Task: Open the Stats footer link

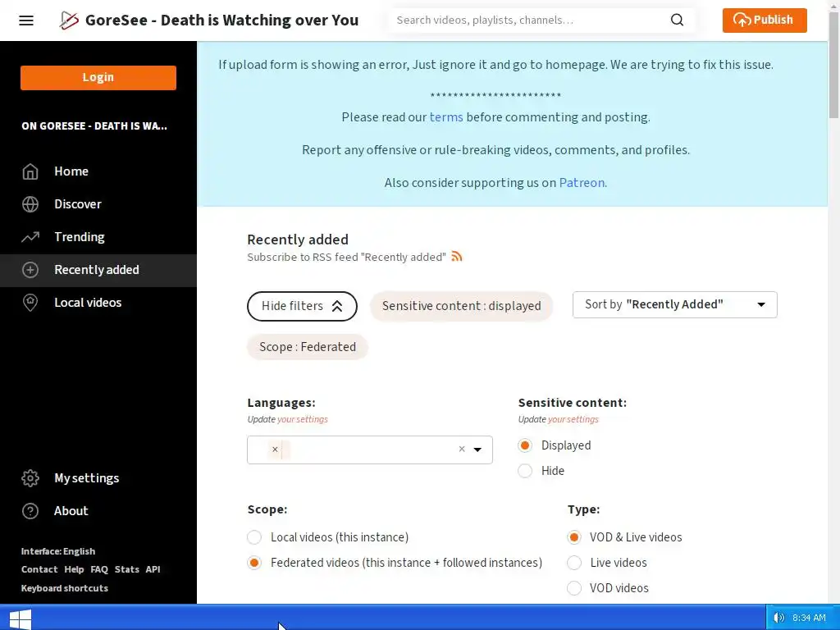Action: pyautogui.click(x=127, y=569)
